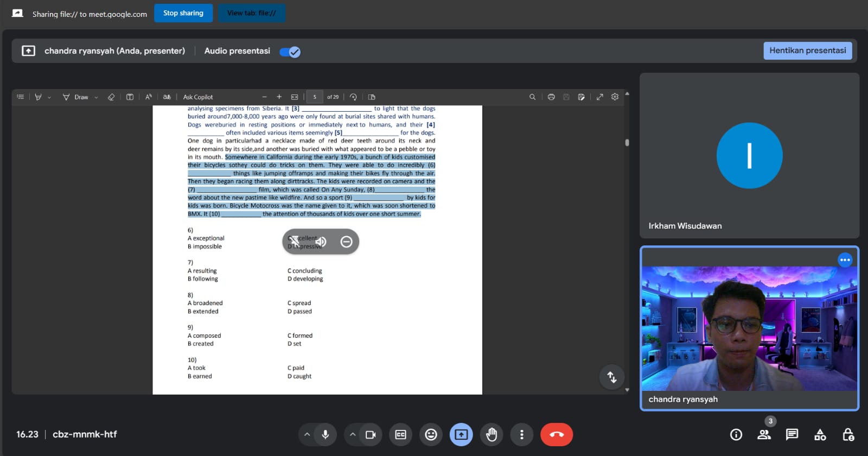Mute the microphone in Meet

[325, 434]
